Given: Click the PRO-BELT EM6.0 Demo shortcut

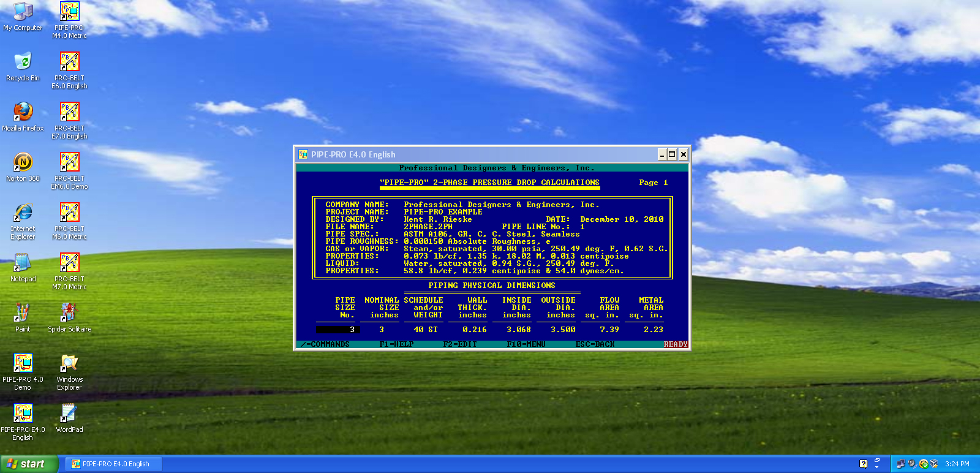Looking at the screenshot, I should tap(69, 170).
